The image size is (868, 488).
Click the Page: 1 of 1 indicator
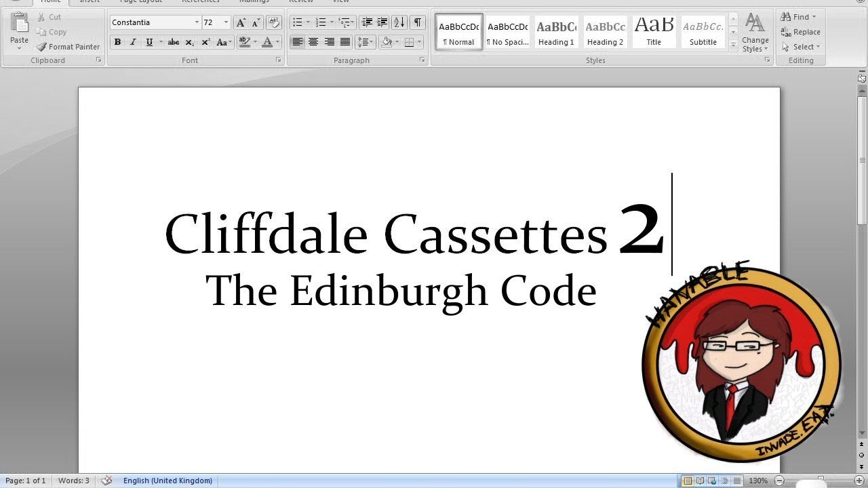coord(26,481)
